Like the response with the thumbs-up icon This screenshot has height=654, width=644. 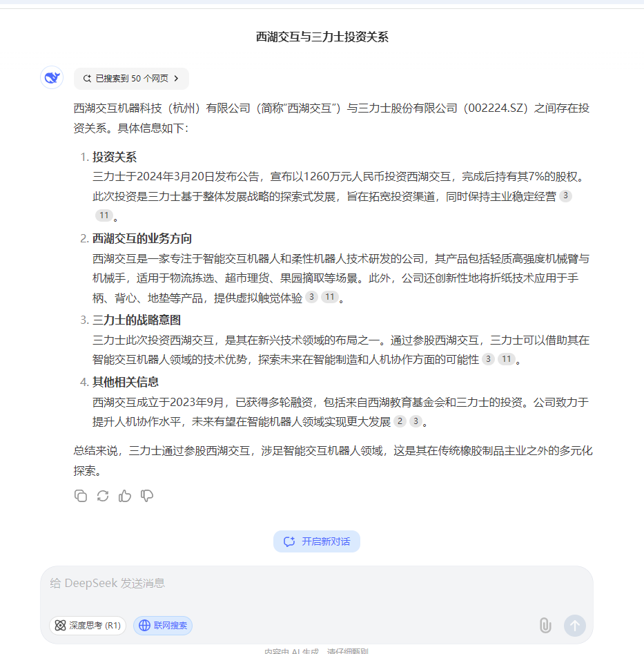[125, 496]
